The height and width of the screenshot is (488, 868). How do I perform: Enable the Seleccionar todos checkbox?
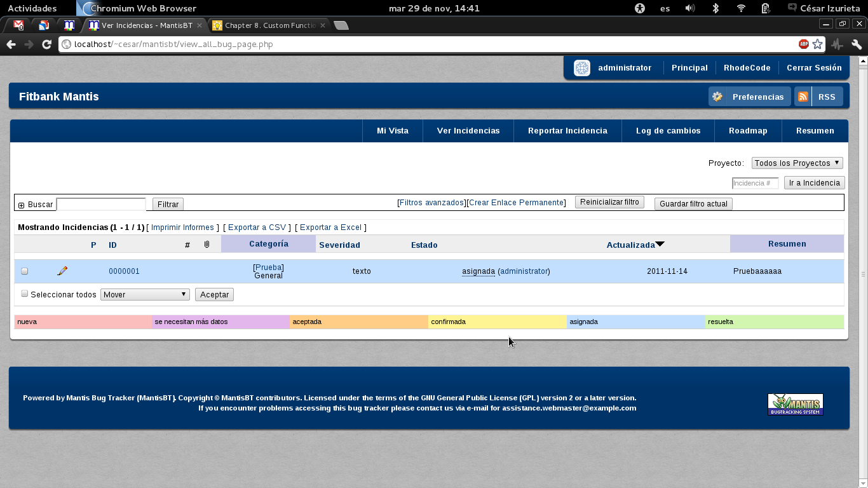25,294
